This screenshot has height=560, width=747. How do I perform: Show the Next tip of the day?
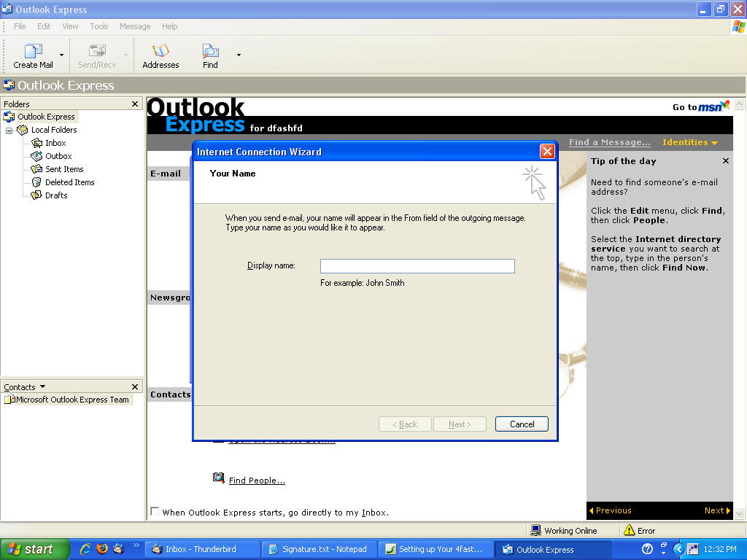717,510
